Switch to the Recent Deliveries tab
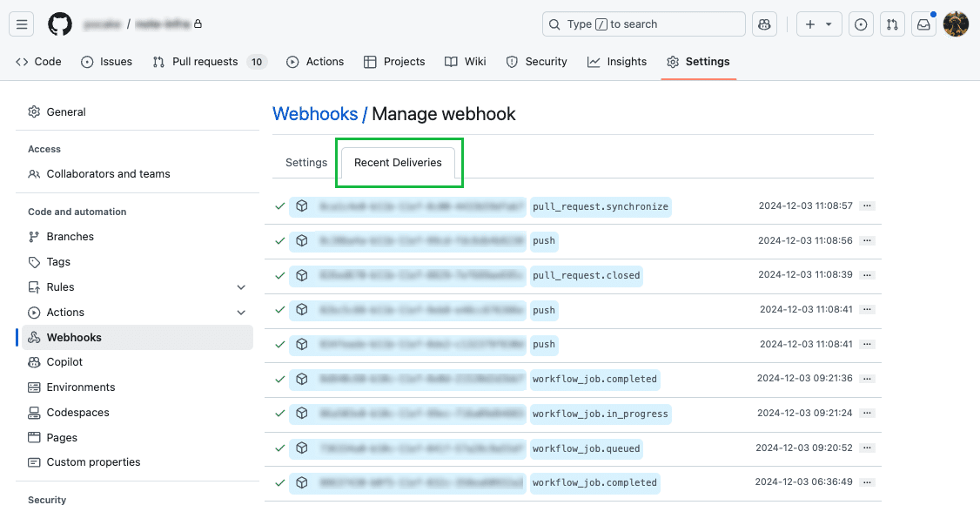 pos(399,162)
